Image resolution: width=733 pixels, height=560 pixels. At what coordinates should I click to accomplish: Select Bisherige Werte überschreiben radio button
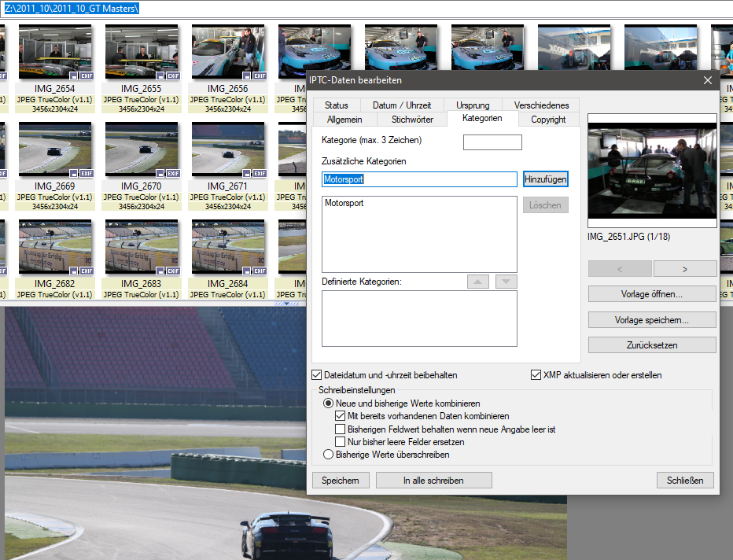click(329, 454)
